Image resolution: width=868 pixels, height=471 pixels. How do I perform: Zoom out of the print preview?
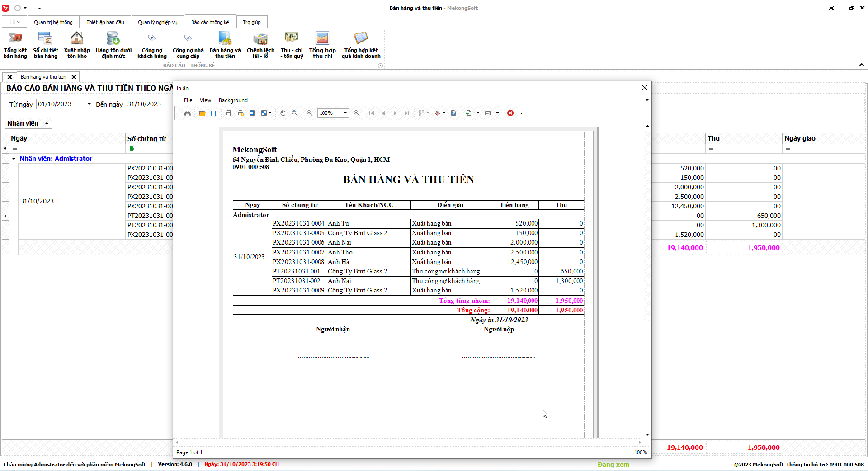310,113
